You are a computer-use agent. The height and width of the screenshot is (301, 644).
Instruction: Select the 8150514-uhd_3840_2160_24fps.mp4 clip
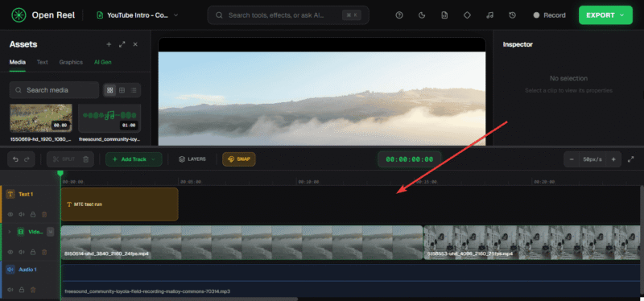[242, 242]
